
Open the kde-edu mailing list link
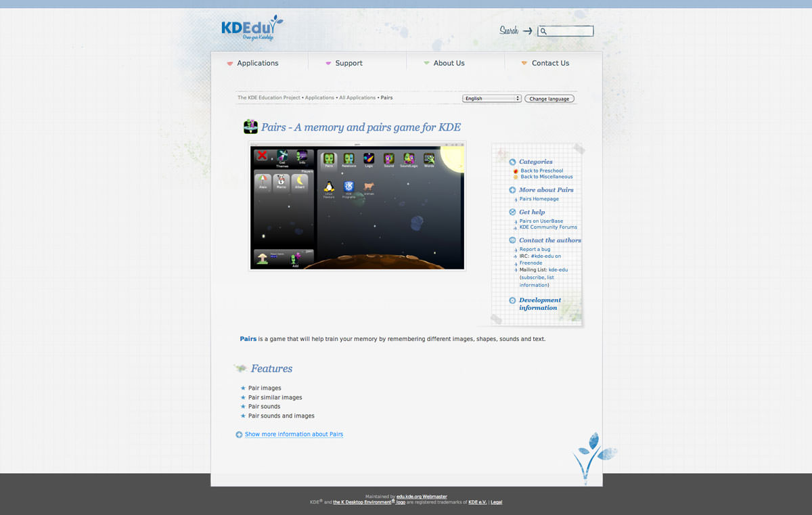pos(558,269)
